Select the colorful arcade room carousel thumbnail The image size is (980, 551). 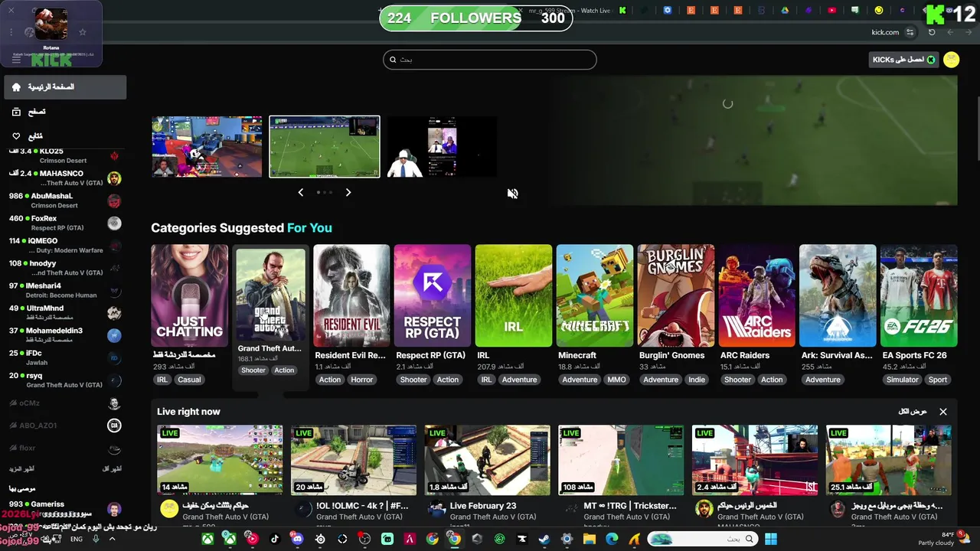click(207, 147)
